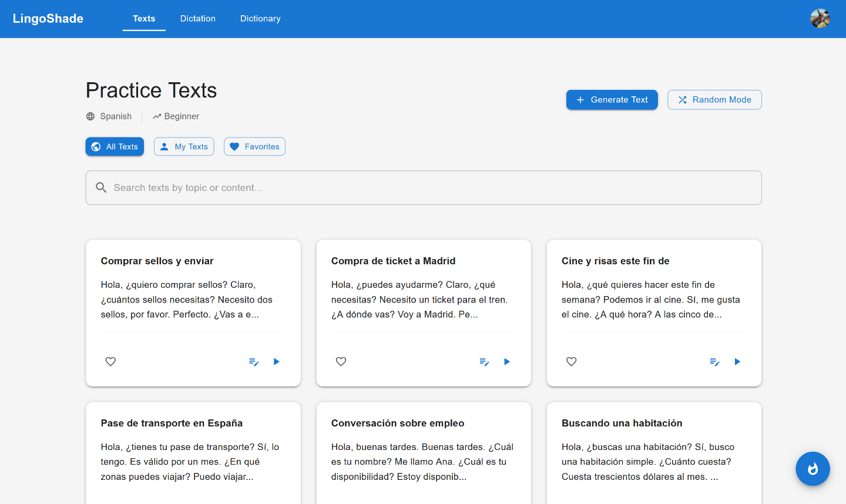Favorite the Compra de ticket a Madrid text
The width and height of the screenshot is (846, 504).
pos(341,361)
